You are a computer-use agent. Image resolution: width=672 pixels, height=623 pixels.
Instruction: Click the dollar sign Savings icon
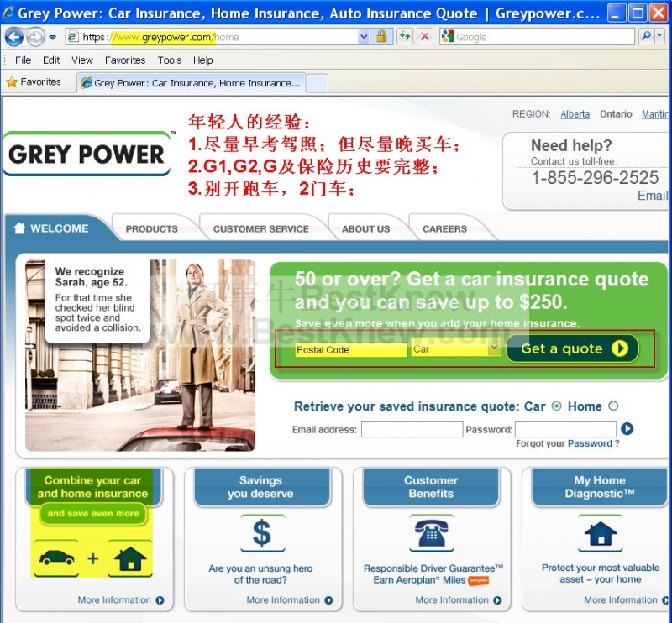tap(262, 533)
